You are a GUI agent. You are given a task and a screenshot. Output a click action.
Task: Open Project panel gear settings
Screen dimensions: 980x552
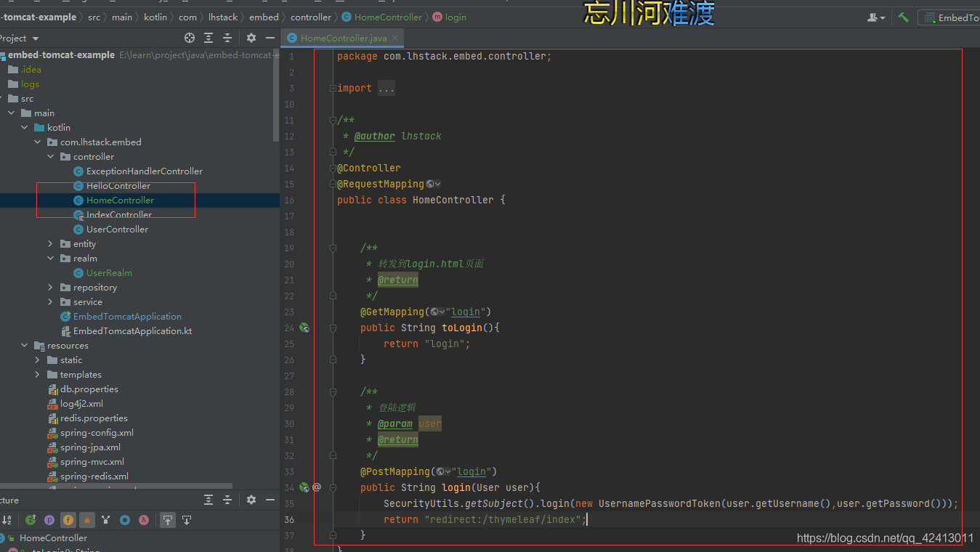(x=251, y=38)
